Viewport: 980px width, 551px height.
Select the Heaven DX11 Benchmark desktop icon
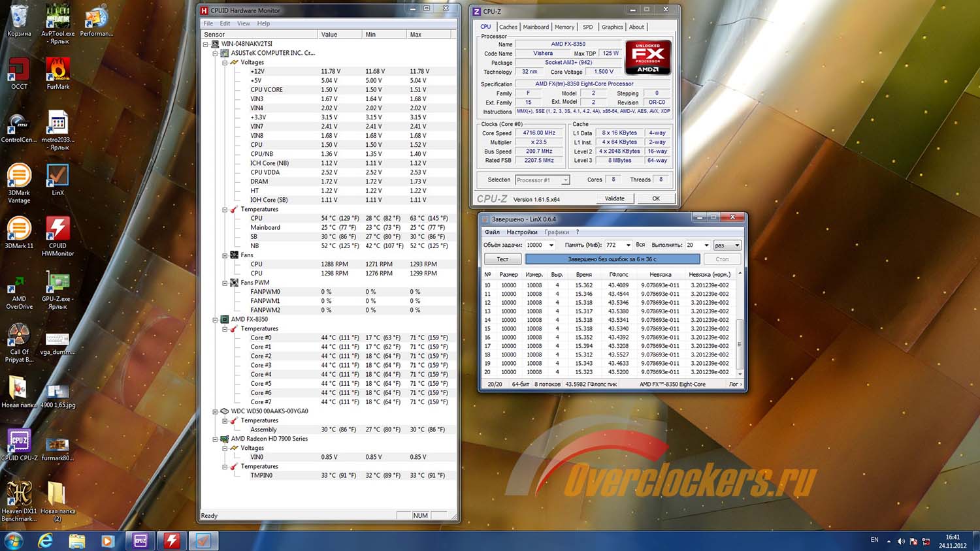coord(19,501)
